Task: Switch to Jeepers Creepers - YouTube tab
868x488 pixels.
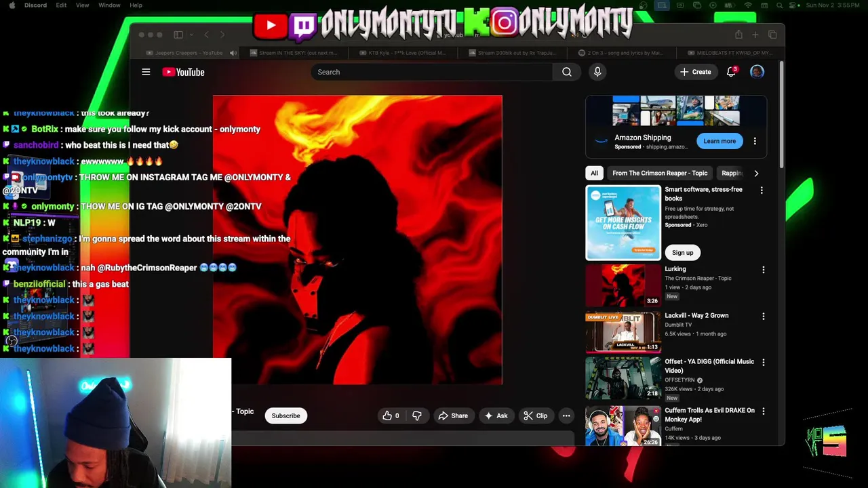Action: click(x=185, y=53)
